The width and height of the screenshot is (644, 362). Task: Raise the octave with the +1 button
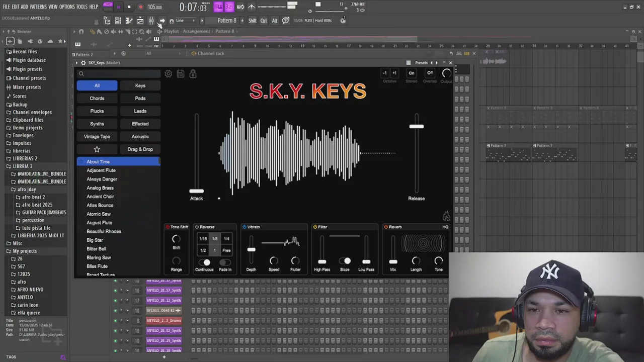click(394, 73)
